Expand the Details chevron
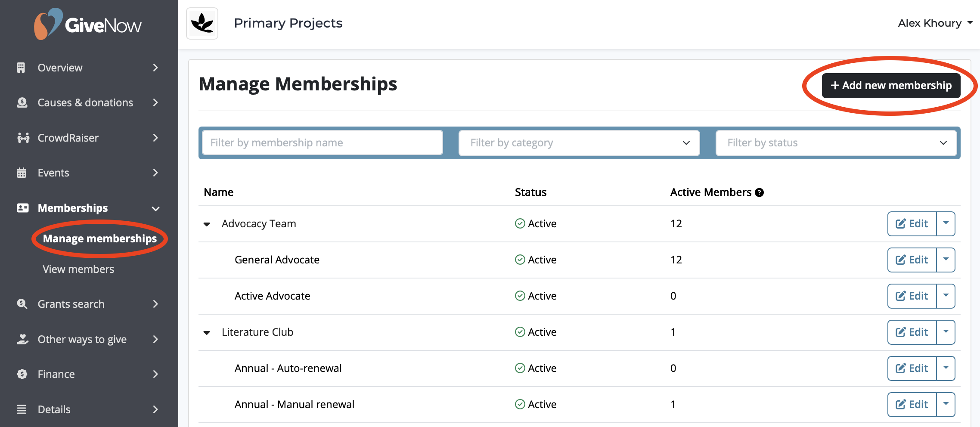Viewport: 980px width, 427px height. (x=155, y=409)
